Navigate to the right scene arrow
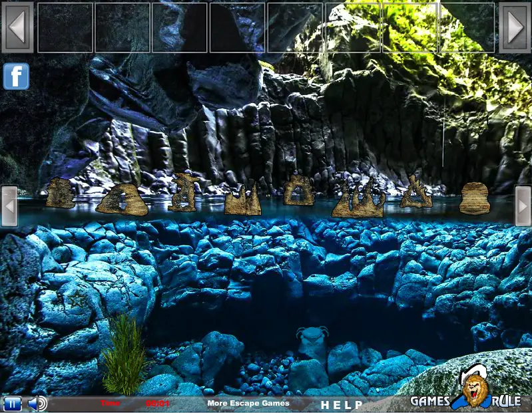532x413 pixels. tap(523, 206)
